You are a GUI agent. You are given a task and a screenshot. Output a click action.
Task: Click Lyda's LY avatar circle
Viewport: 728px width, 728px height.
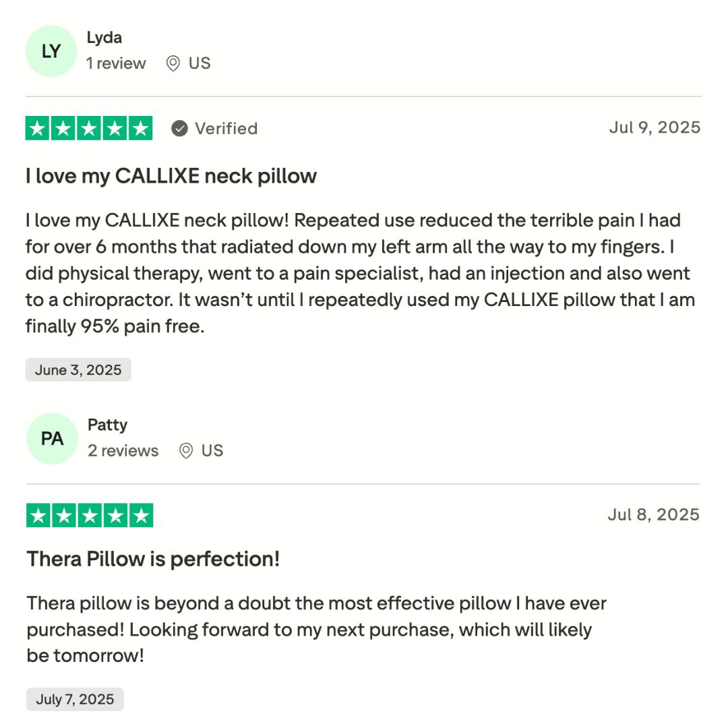[x=51, y=51]
